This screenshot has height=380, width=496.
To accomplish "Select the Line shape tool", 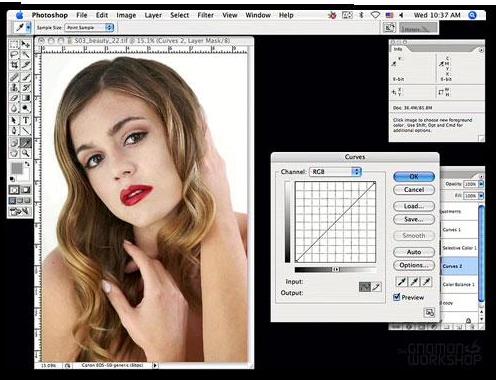I will [26, 131].
